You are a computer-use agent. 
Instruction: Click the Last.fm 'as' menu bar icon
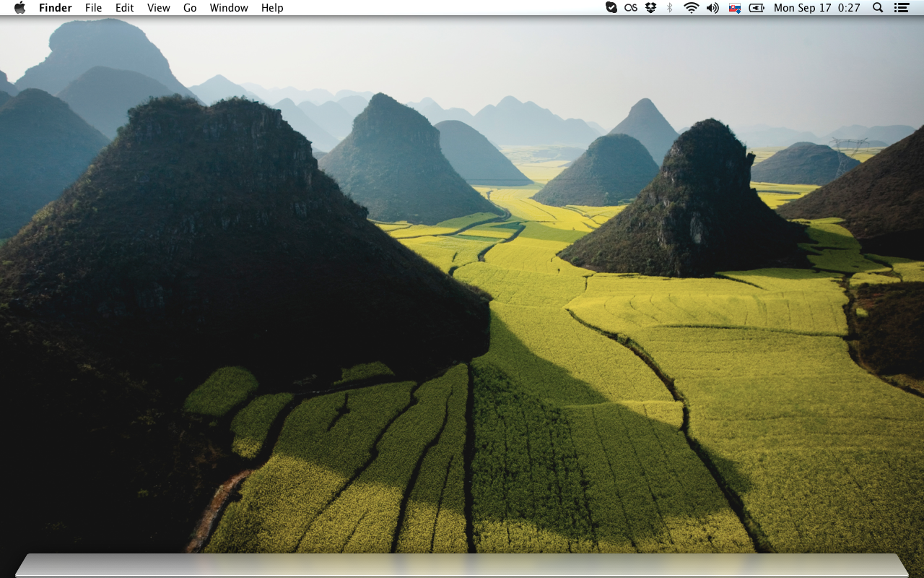click(631, 8)
